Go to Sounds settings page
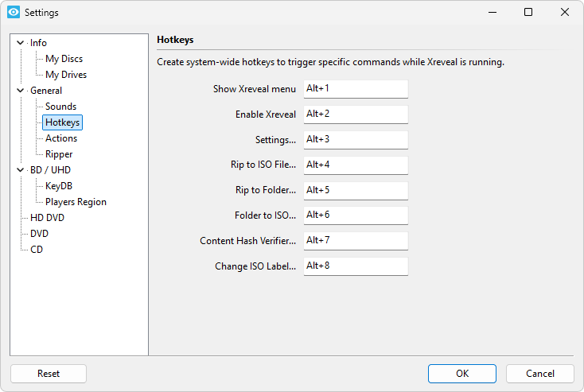584x392 pixels. coord(60,107)
